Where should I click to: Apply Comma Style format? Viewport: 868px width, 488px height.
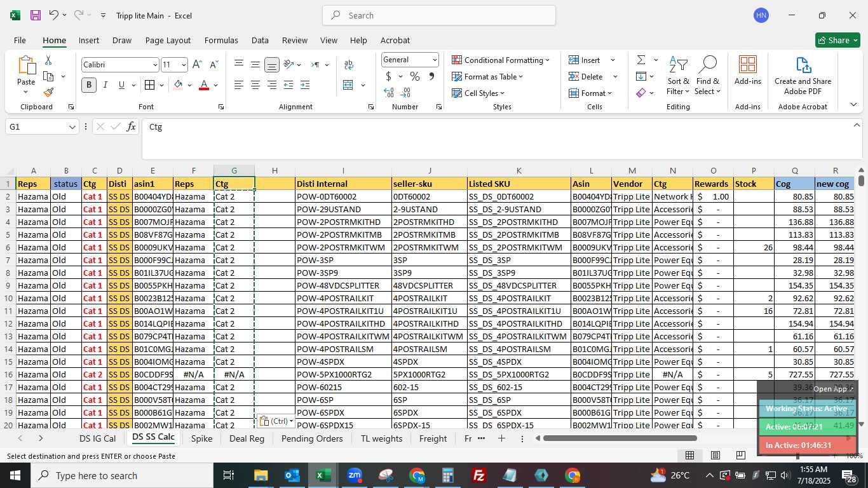click(x=431, y=76)
